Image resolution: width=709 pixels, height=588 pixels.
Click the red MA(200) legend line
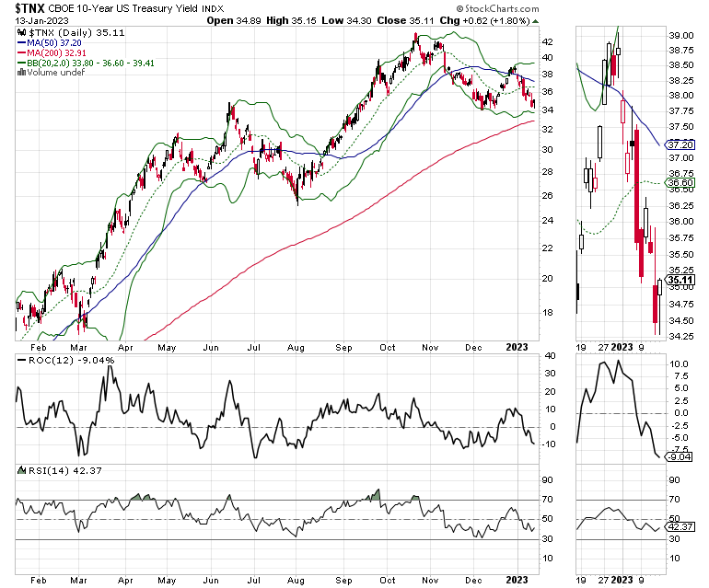point(21,52)
